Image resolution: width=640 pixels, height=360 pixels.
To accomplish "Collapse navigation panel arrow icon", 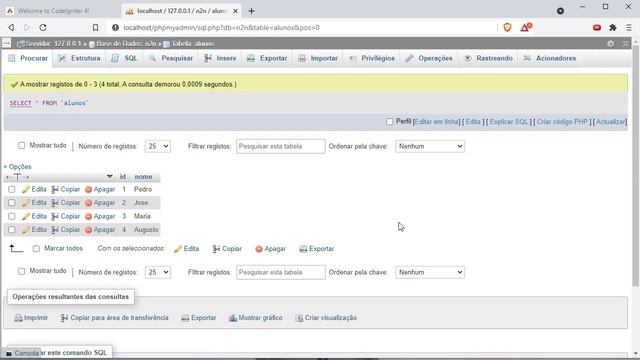I will coord(7,43).
